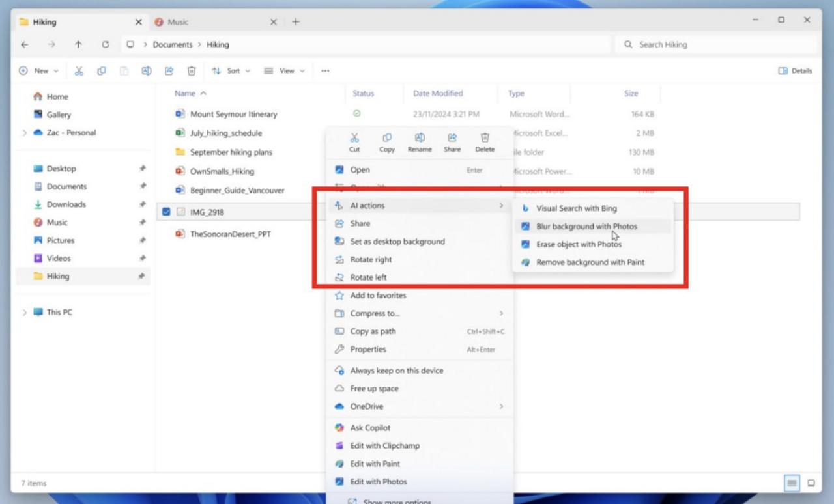Image resolution: width=834 pixels, height=504 pixels.
Task: Select September hiking plans folder
Action: [x=231, y=152]
